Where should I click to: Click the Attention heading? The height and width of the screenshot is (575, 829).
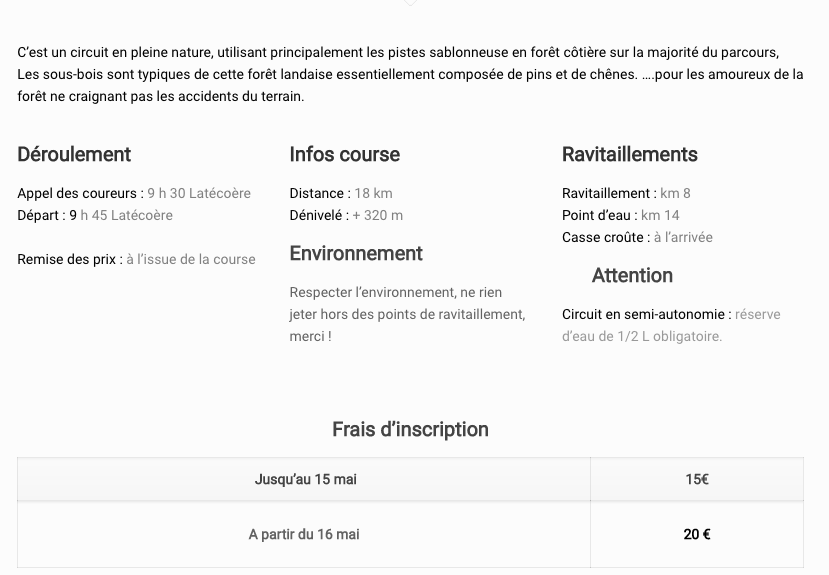(632, 276)
